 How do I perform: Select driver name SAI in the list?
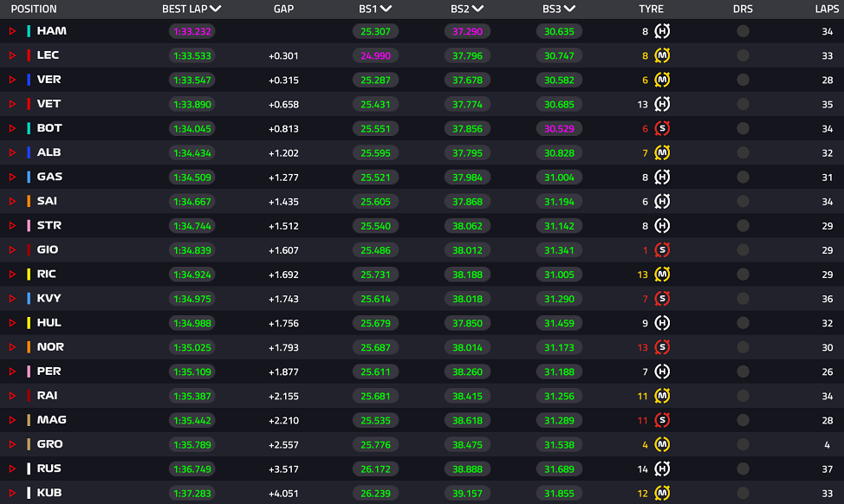click(x=47, y=201)
